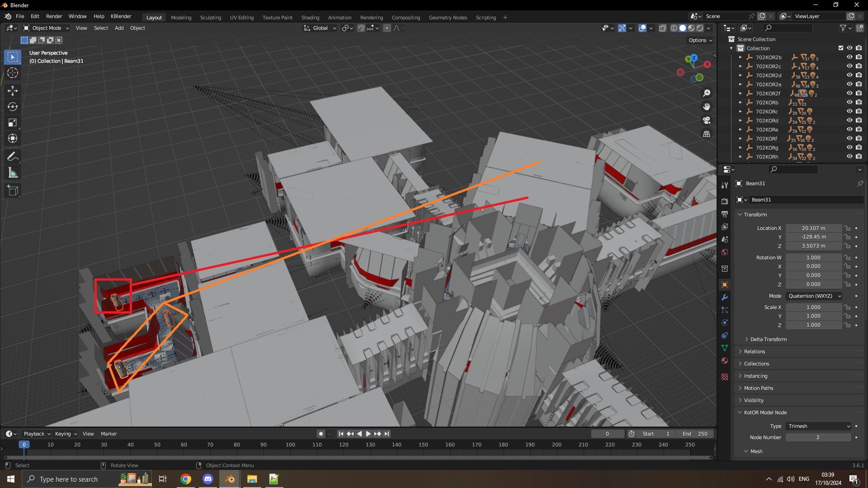Click the current frame 0 marker
The height and width of the screenshot is (488, 868).
click(x=24, y=445)
